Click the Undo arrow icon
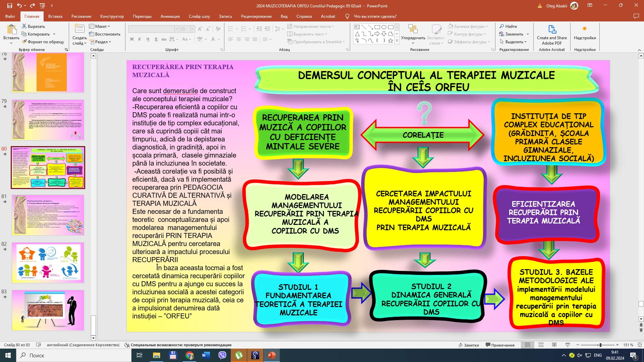The width and height of the screenshot is (644, 362). (x=19, y=6)
